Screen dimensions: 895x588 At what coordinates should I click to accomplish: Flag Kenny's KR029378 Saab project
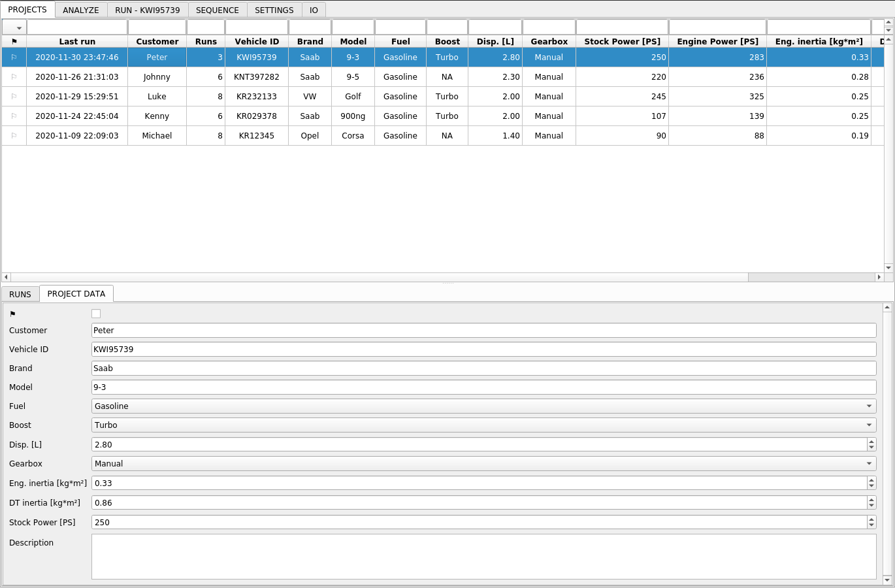tap(14, 116)
